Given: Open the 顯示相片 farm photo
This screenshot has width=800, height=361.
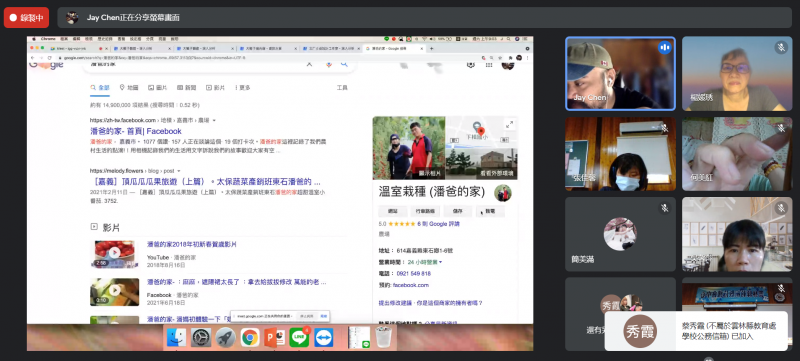Looking at the screenshot, I should (x=409, y=148).
